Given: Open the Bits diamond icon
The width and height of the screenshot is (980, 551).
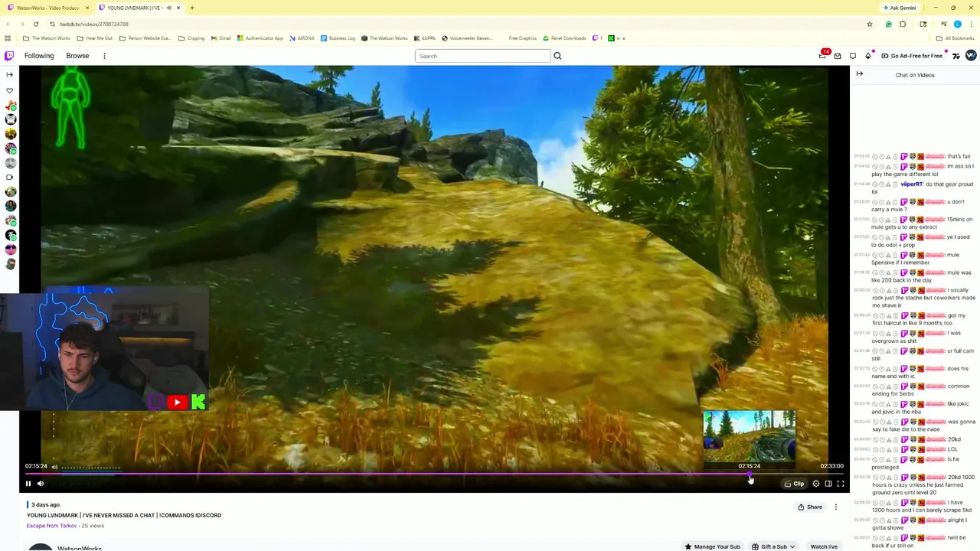Looking at the screenshot, I should coord(868,56).
